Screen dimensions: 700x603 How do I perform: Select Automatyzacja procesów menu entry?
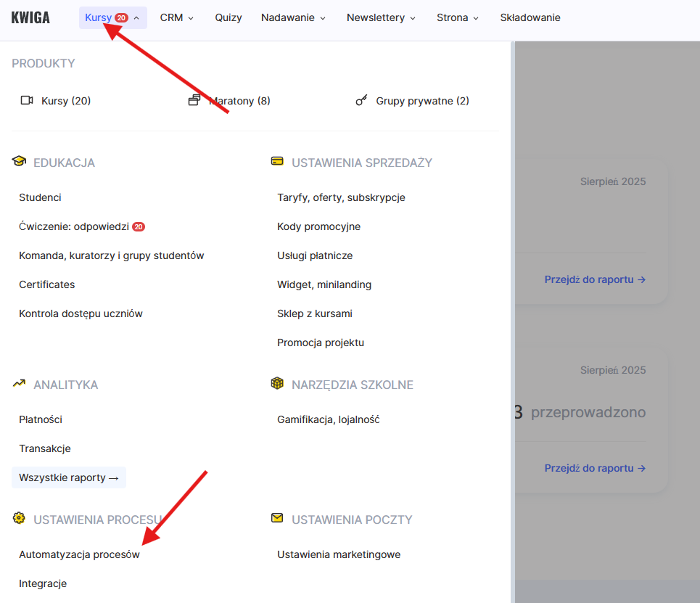[x=79, y=554]
